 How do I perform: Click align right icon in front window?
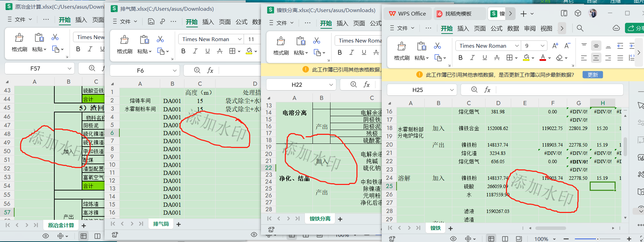click(x=608, y=58)
